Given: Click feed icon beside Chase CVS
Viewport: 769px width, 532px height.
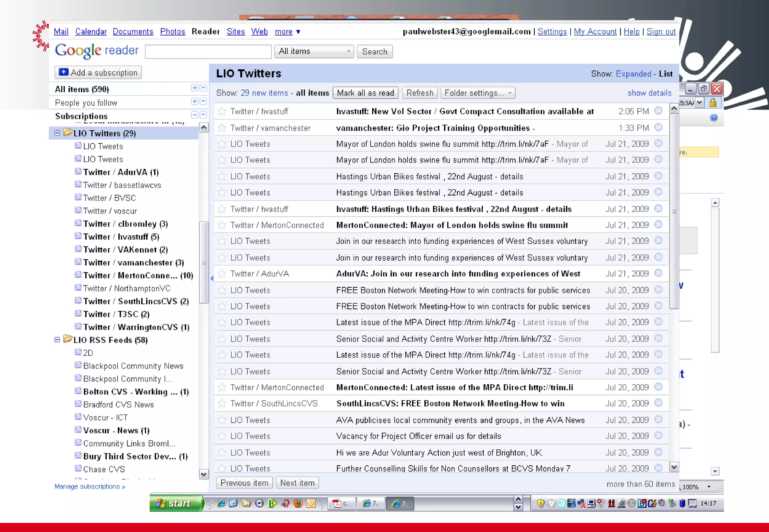Looking at the screenshot, I should tap(78, 468).
